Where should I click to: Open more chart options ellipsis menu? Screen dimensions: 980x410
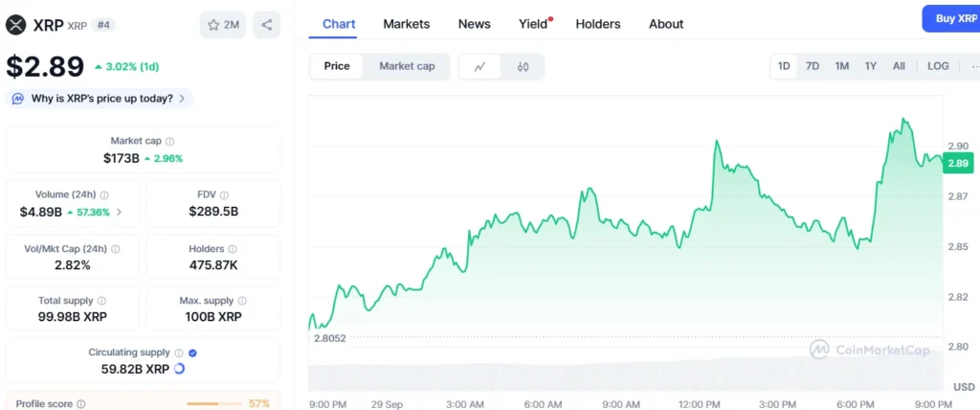(x=972, y=66)
